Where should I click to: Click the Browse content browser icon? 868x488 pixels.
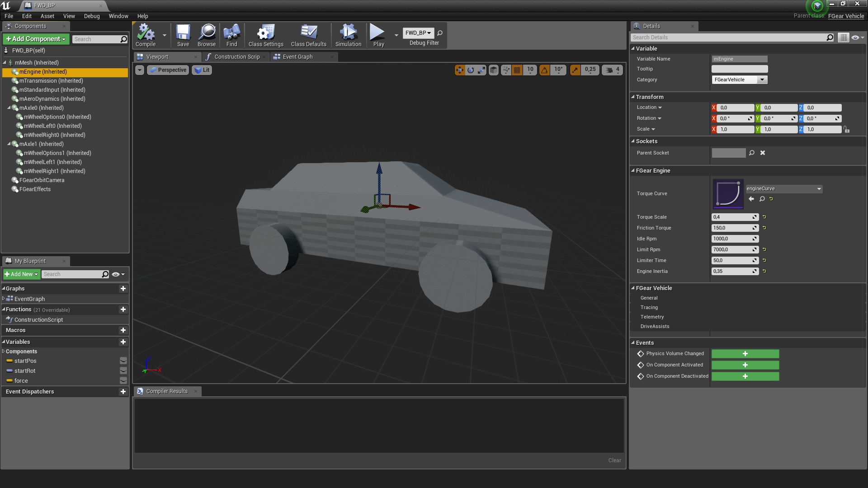coord(206,33)
